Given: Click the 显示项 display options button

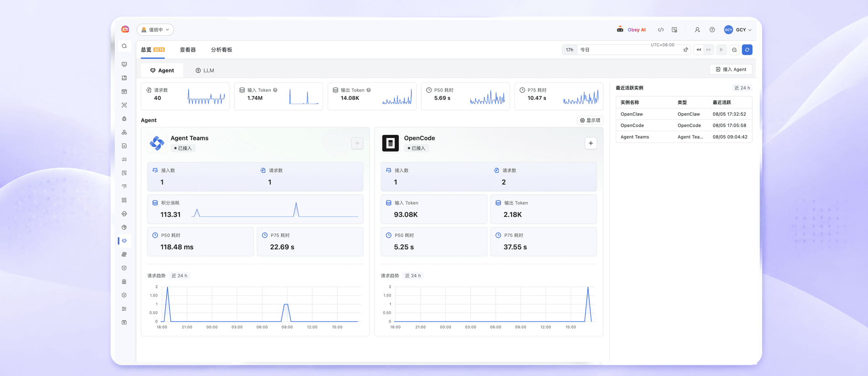Looking at the screenshot, I should pyautogui.click(x=590, y=120).
